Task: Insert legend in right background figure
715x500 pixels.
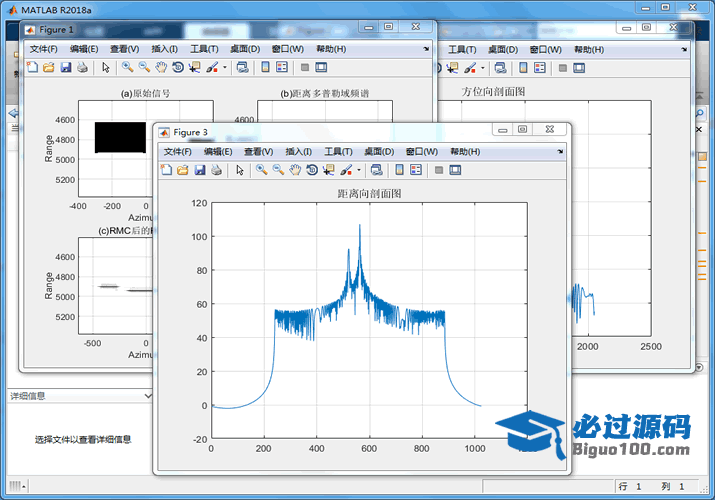Action: (540, 68)
